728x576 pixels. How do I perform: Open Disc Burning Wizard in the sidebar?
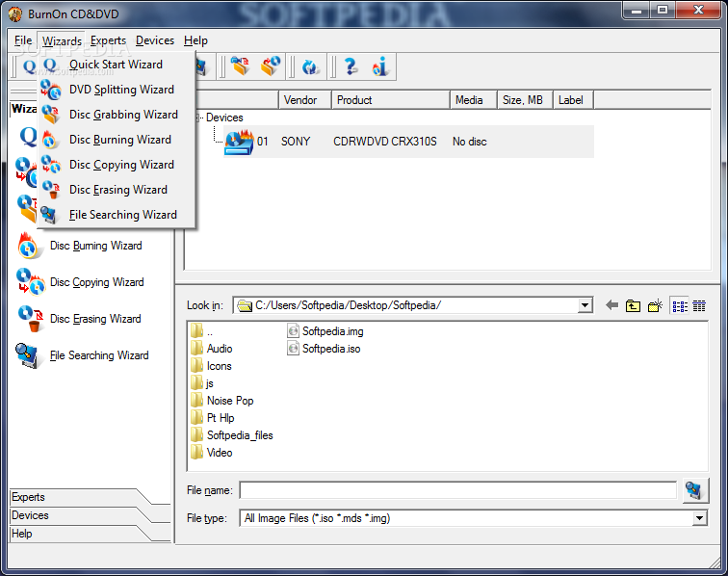pyautogui.click(x=80, y=246)
